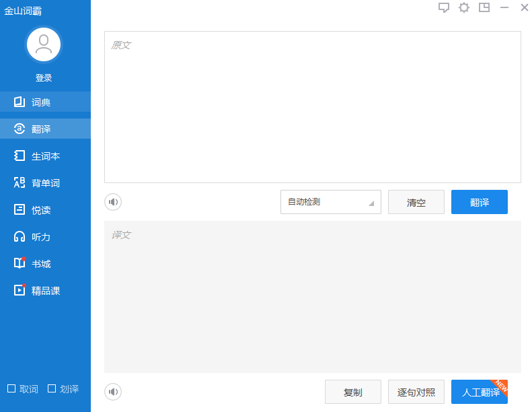
Task: Play audio of the translated text
Action: [x=113, y=392]
